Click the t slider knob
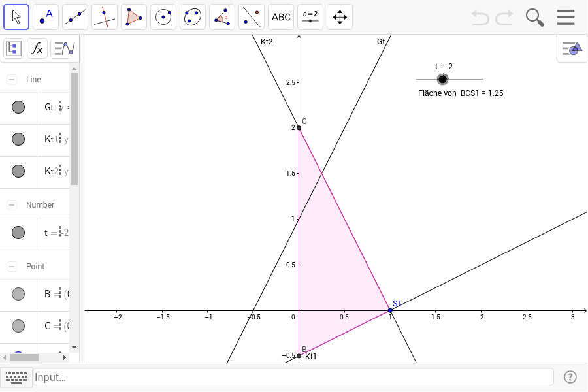 tap(442, 79)
